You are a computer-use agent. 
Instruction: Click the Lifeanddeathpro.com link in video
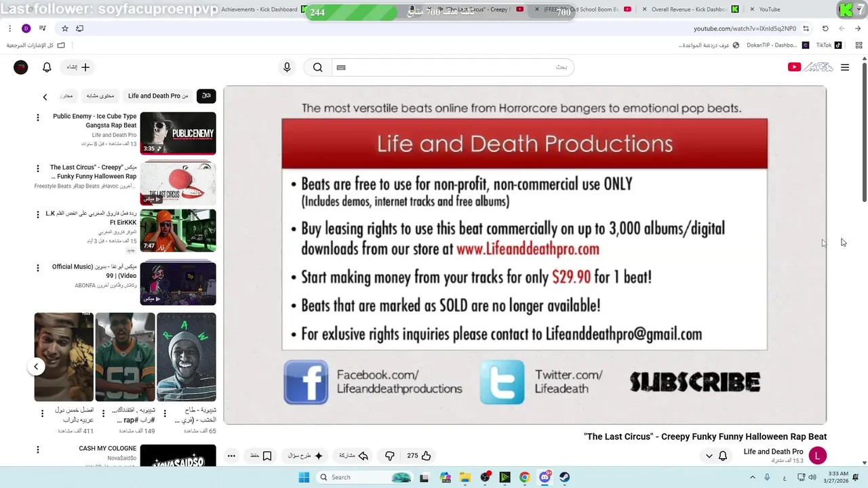click(528, 249)
